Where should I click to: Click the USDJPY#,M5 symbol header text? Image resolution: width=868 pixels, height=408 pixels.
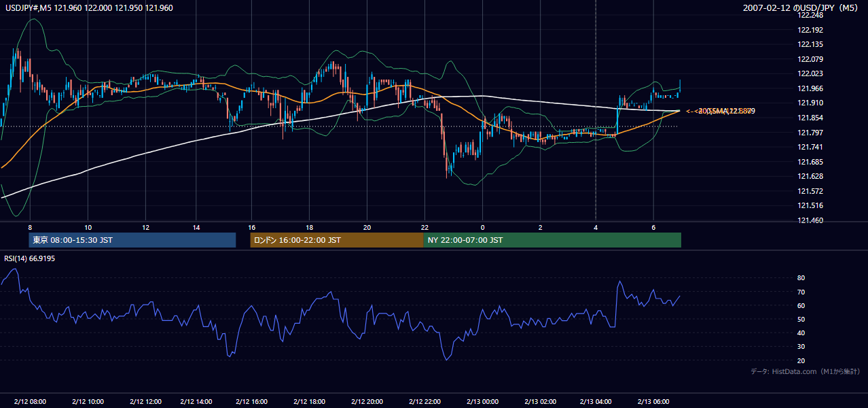pos(88,8)
